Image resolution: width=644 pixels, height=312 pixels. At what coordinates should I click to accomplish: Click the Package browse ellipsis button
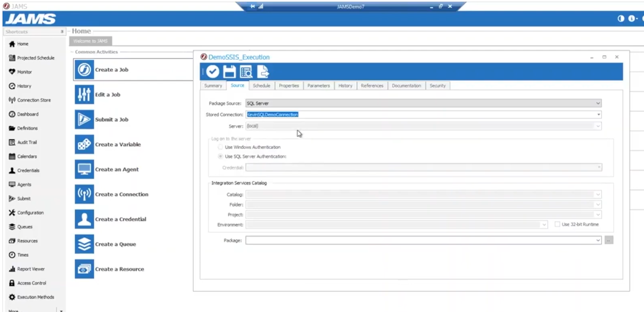tap(609, 240)
